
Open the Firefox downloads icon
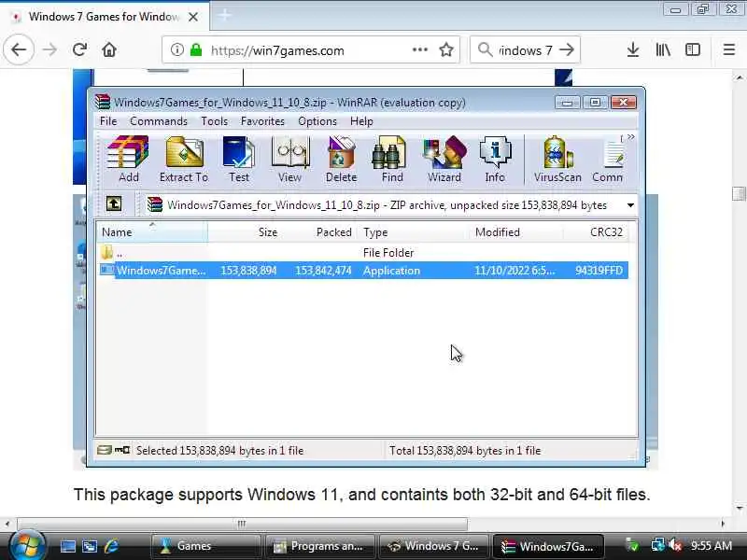point(633,49)
